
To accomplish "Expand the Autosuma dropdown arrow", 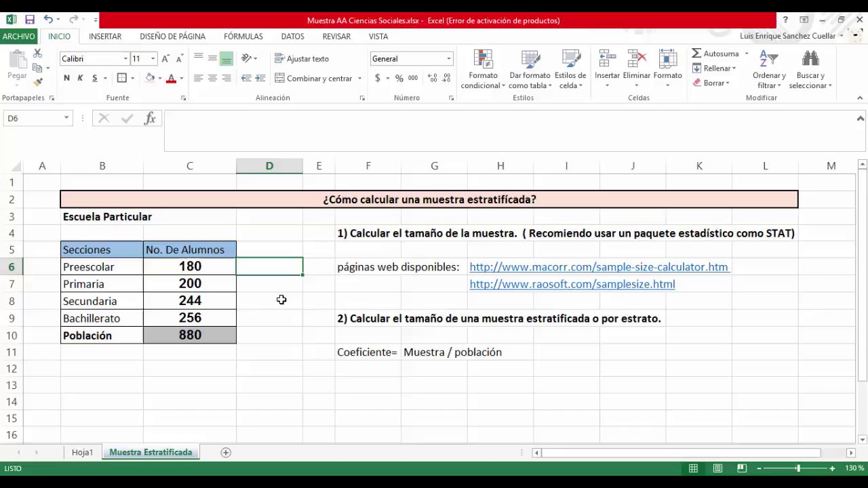I will (x=747, y=54).
